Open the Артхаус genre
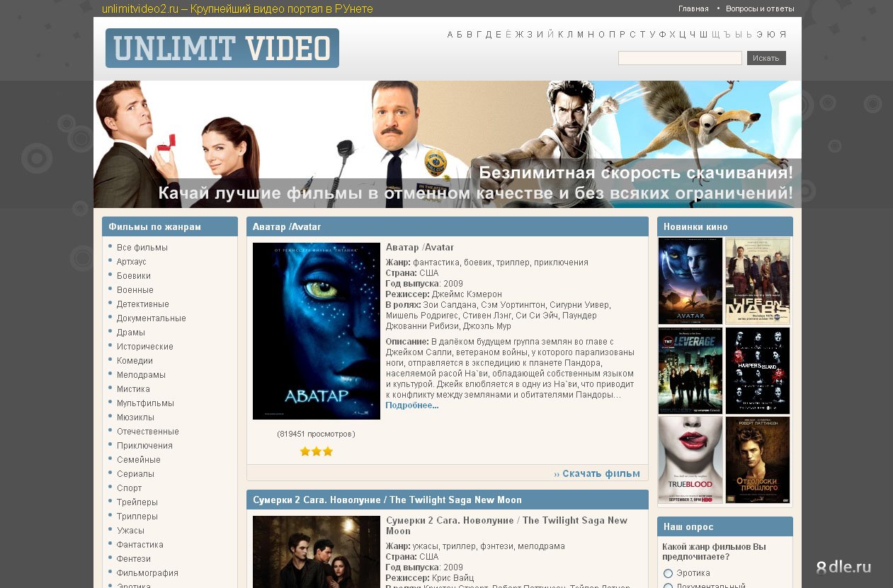This screenshot has width=893, height=588. coord(132,262)
